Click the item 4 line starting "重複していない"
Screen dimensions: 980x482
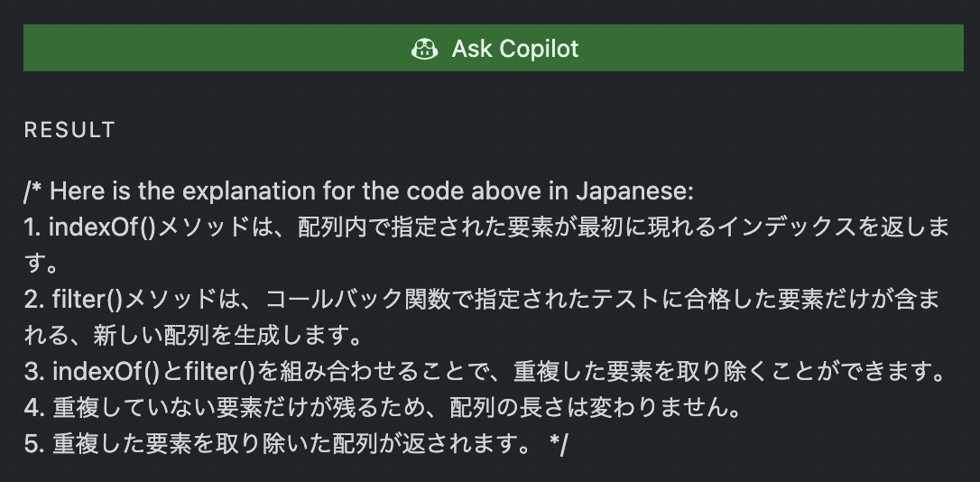383,408
